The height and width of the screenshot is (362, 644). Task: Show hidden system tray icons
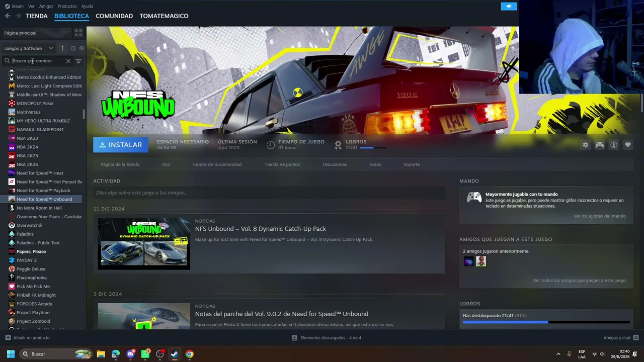(558, 354)
